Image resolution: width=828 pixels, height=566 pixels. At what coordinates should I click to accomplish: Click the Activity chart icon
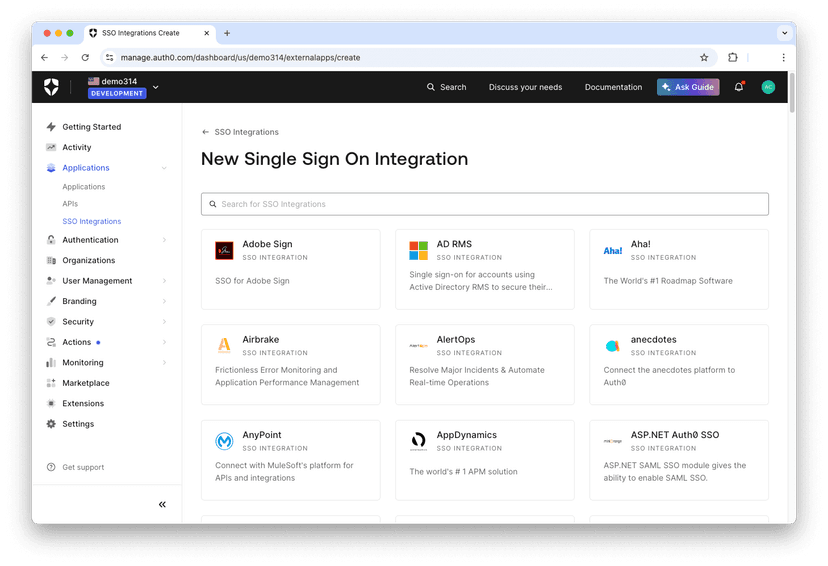pyautogui.click(x=51, y=147)
